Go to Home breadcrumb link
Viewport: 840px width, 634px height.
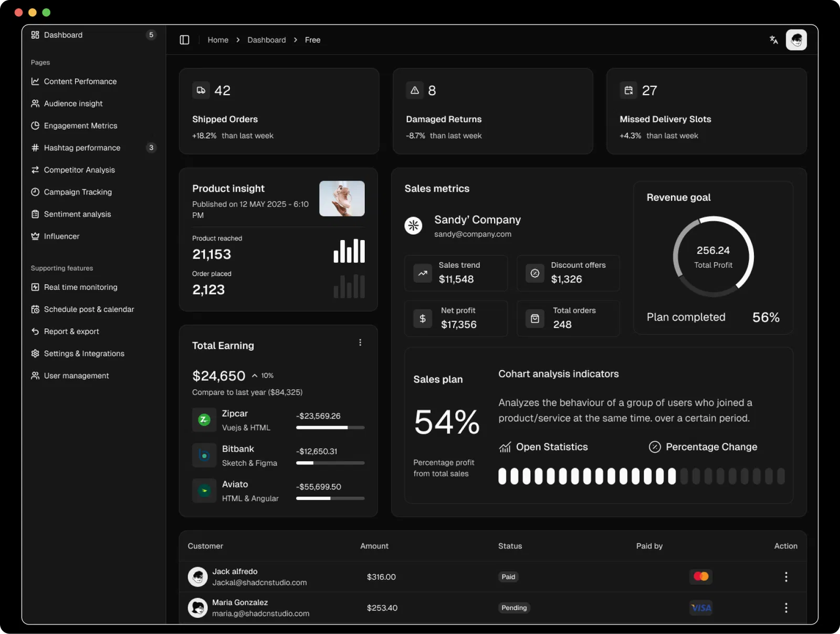pyautogui.click(x=218, y=40)
